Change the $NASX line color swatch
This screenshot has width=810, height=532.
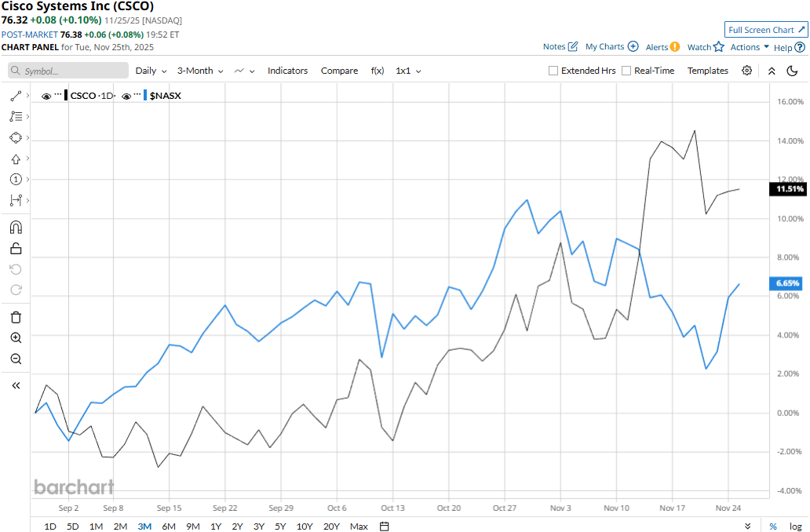tap(146, 96)
